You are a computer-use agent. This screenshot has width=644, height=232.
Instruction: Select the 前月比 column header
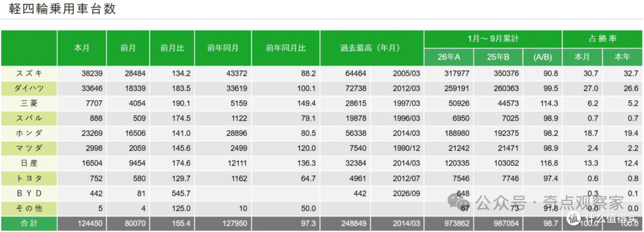[x=172, y=48]
